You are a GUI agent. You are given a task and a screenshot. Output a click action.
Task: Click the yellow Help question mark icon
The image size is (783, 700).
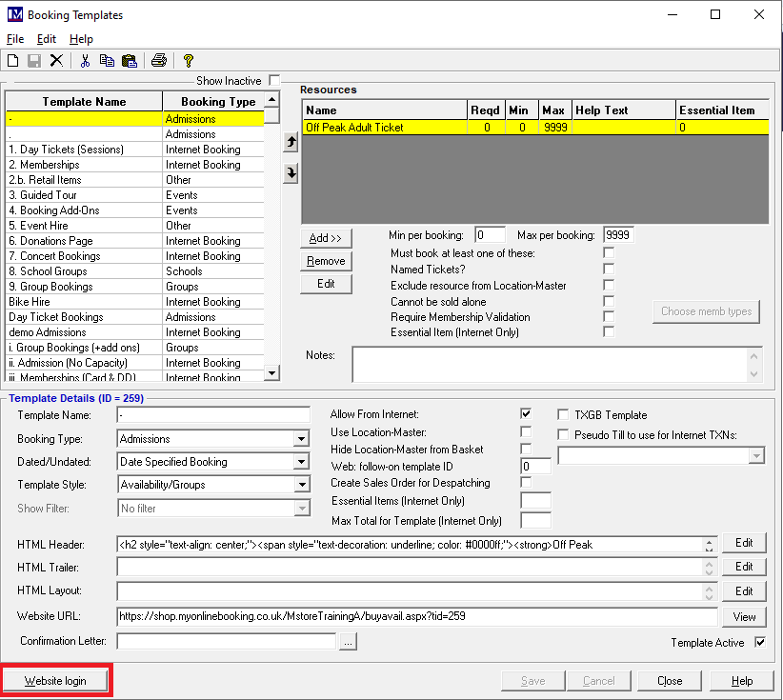coord(189,61)
